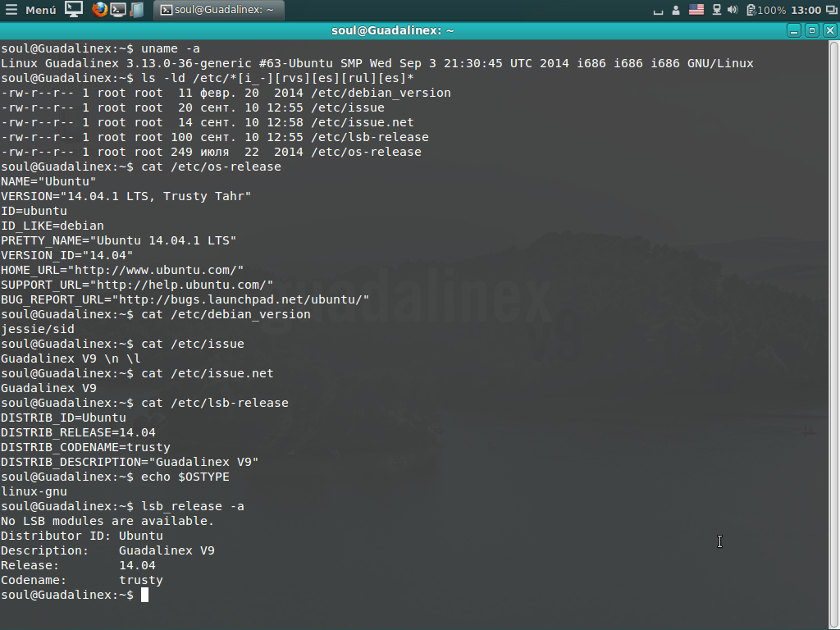Viewport: 840px width, 630px height.
Task: Click the SUPPORT_URL help.ubuntu.com line
Action: click(137, 285)
